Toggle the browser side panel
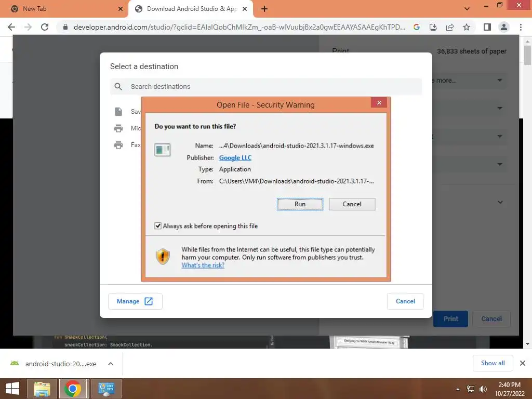Viewport: 532px width, 399px height. coord(487,27)
